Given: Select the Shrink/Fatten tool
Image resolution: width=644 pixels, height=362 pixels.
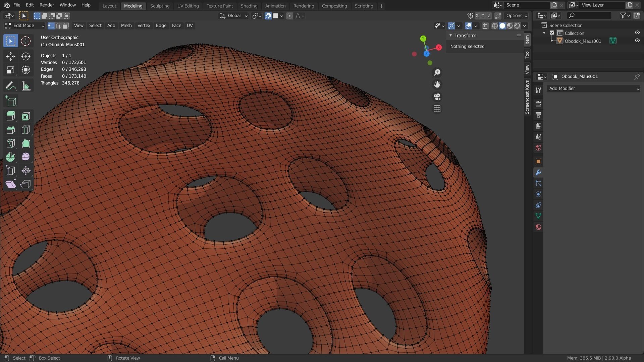Looking at the screenshot, I should 26,171.
